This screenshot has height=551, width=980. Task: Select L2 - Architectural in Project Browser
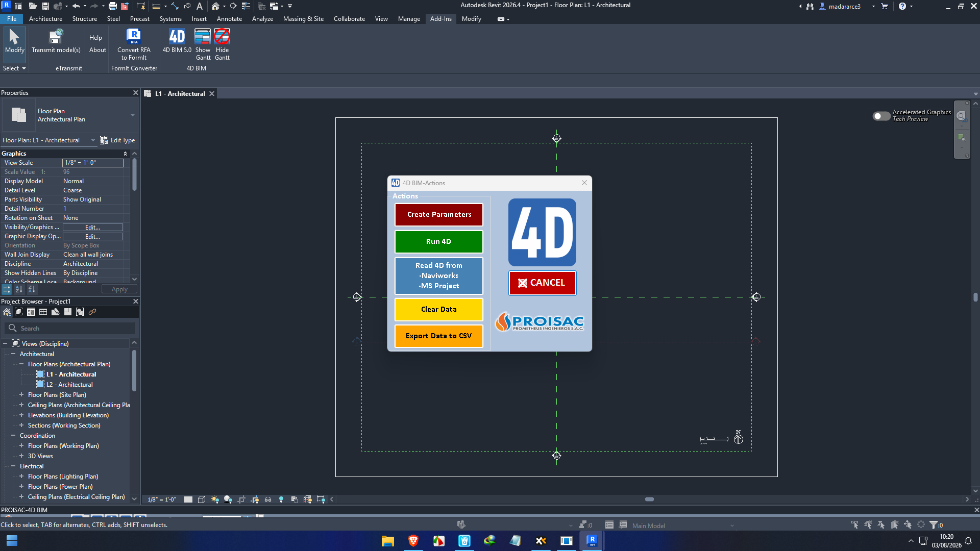point(69,385)
